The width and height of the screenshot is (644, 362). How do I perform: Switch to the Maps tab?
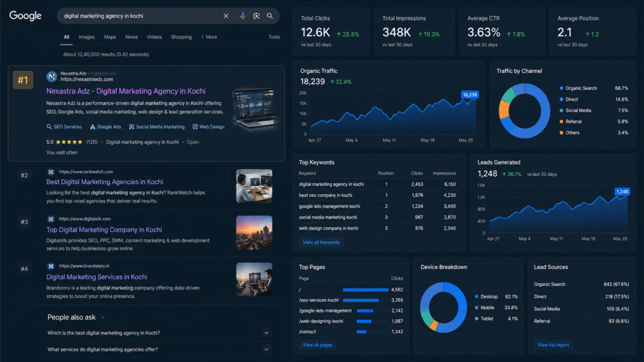[x=110, y=37]
